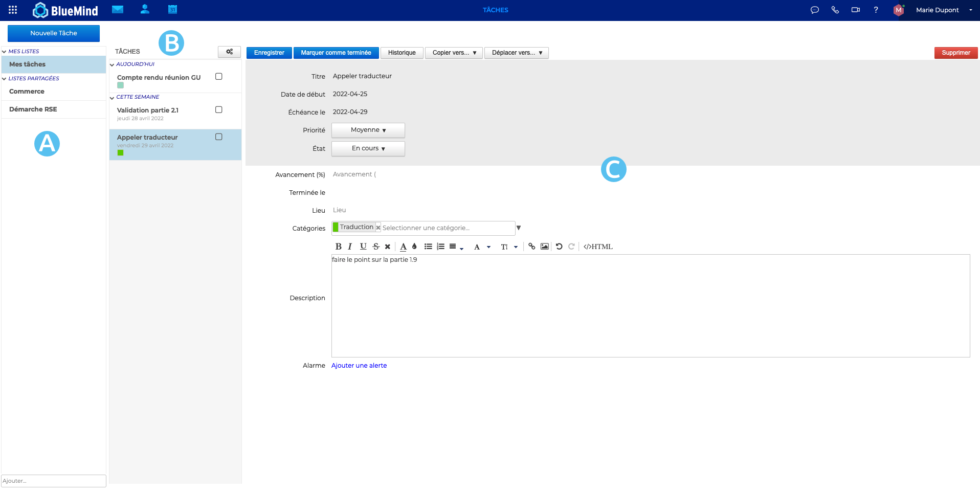Screen dimensions: 980x493
Task: Check the Validation partie 2.1 task
Action: [x=219, y=110]
